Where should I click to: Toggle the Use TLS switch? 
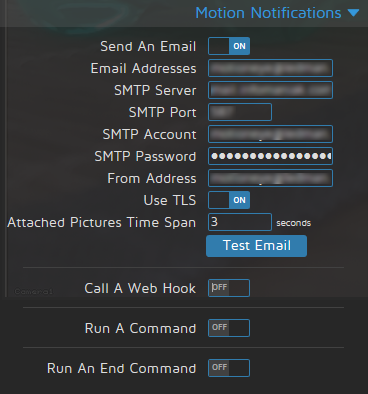(229, 200)
